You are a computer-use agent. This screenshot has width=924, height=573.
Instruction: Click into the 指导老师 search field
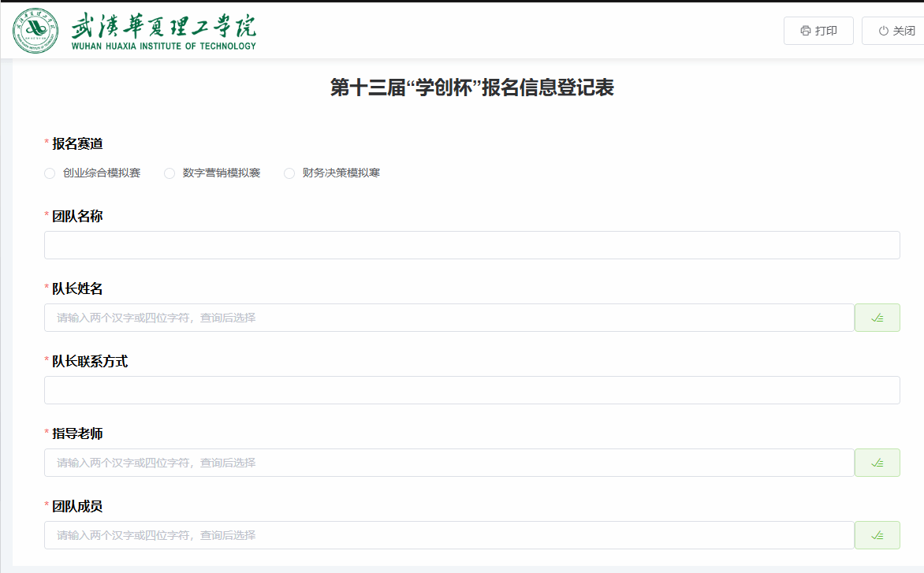[x=449, y=463]
